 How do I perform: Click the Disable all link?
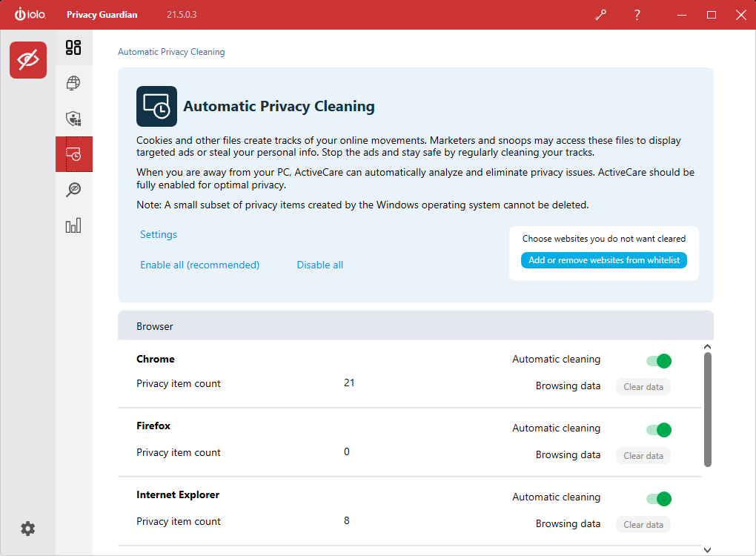(319, 265)
